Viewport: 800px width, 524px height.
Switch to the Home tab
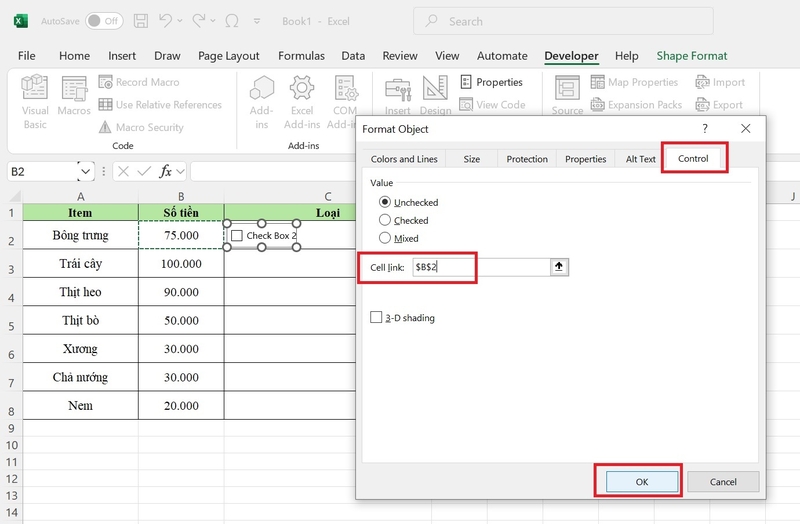(74, 56)
